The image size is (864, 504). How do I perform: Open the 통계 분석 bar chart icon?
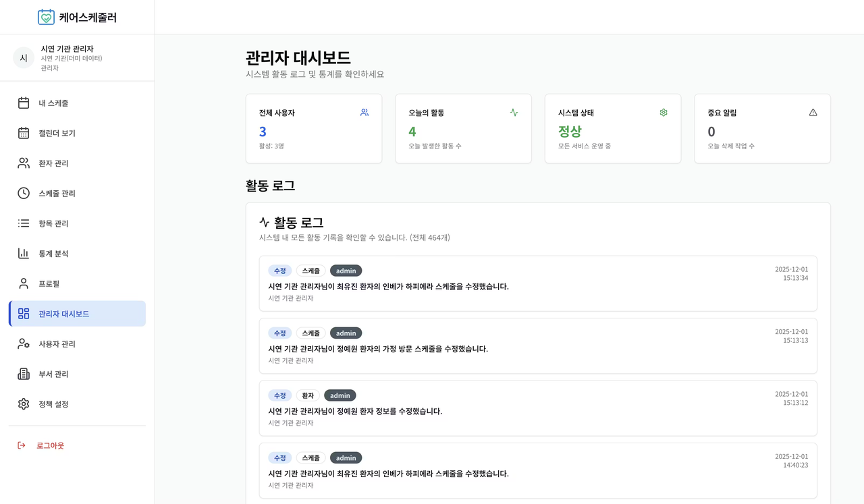23,253
